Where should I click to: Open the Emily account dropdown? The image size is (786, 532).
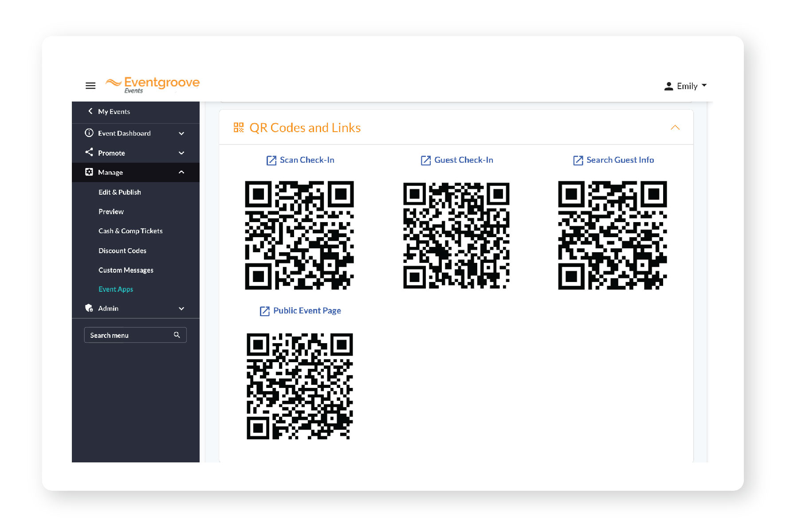click(x=685, y=86)
